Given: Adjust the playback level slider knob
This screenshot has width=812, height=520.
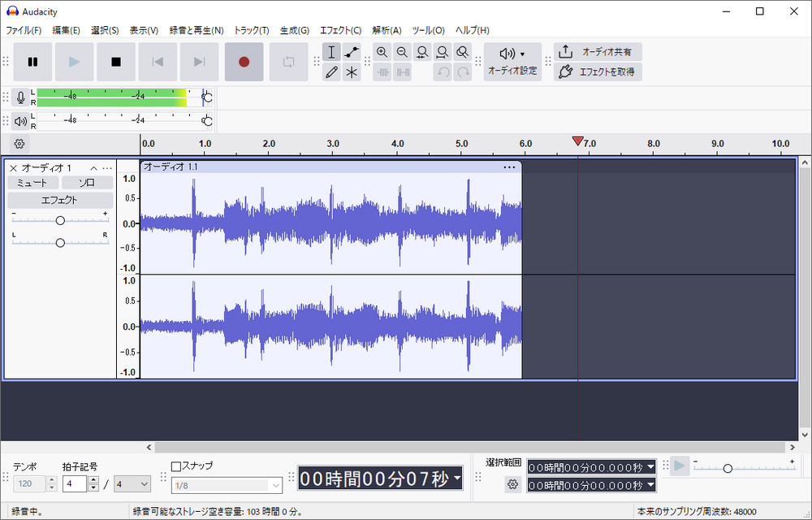Looking at the screenshot, I should coord(207,121).
